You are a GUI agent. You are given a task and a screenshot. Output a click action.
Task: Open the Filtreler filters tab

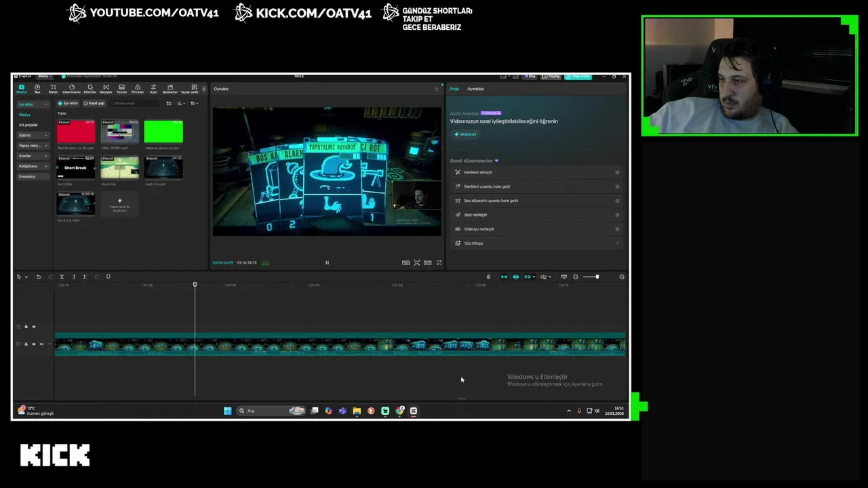[x=137, y=89]
